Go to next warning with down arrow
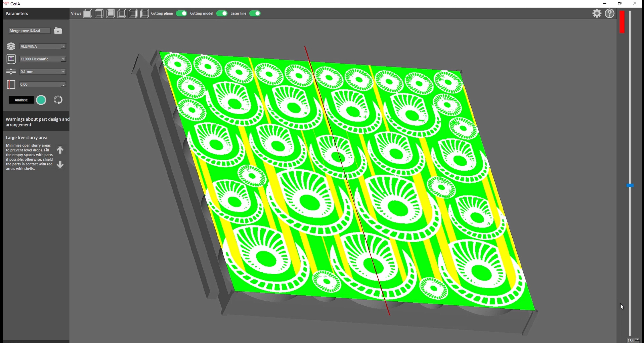 [x=60, y=165]
